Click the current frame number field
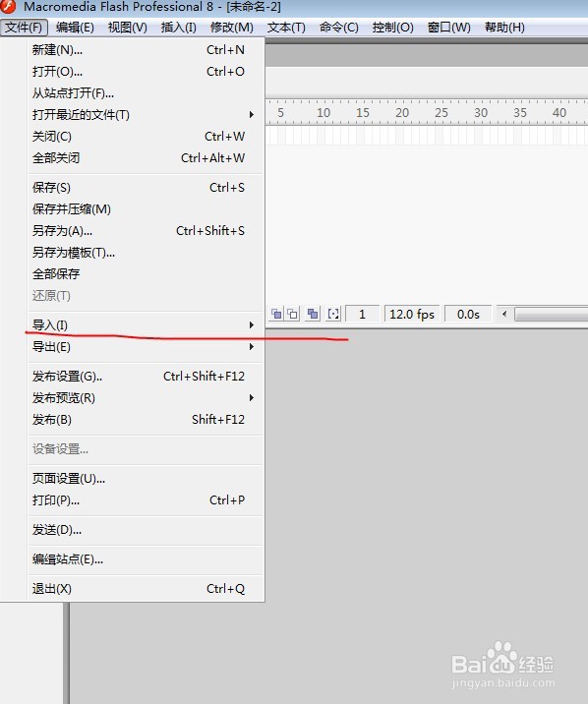Viewport: 588px width, 704px height. pos(363,314)
